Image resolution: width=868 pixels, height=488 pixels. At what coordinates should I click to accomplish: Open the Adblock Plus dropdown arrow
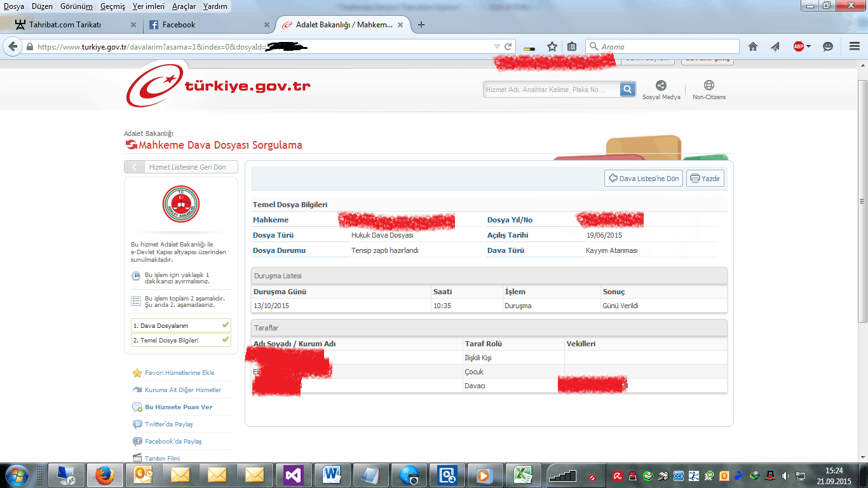[809, 46]
